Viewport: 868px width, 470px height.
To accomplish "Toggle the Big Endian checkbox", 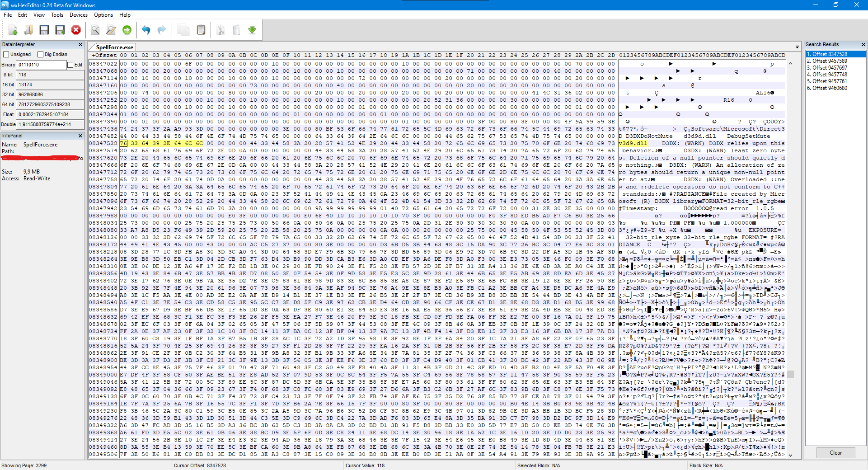I will [40, 54].
